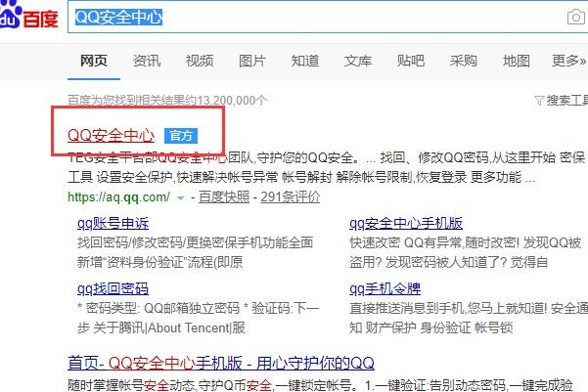Open the qq找回密码 sublink
Screen dimensions: 588x392
coord(113,289)
